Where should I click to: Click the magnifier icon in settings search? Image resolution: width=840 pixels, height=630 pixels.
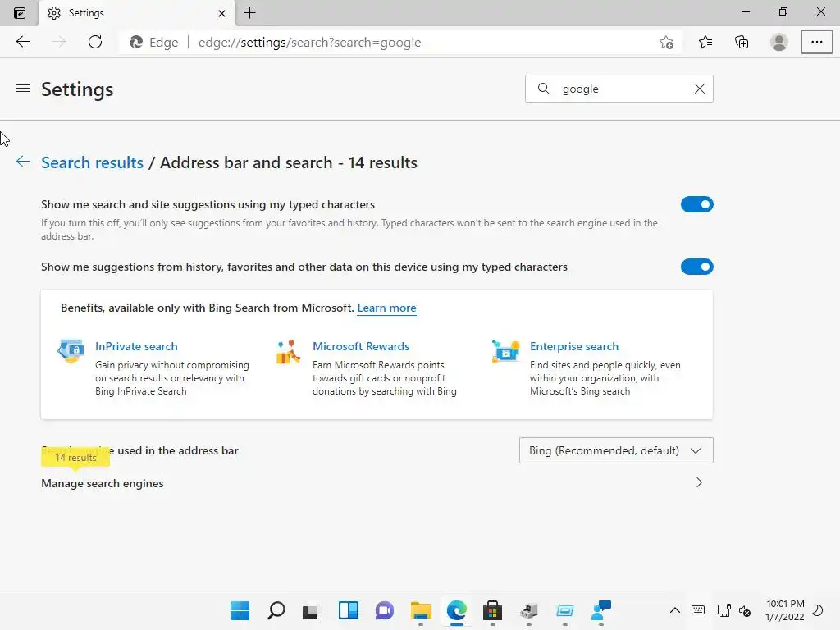[543, 89]
